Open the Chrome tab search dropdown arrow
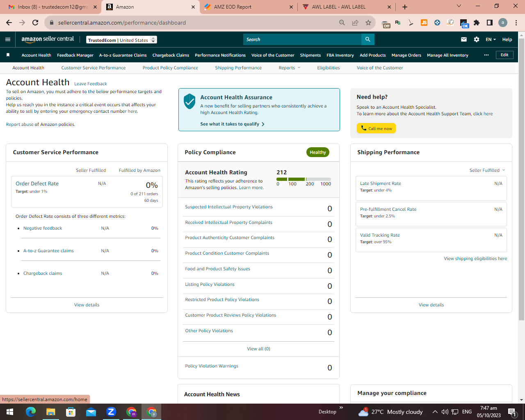The image size is (525, 420). (x=459, y=6)
